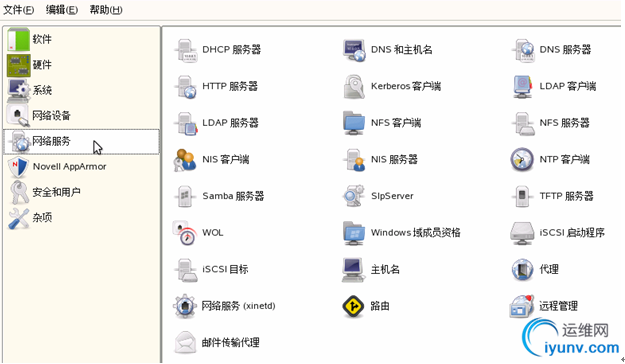Select the 网络服务 category icon
Viewport: 625px width, 364px height.
[20, 142]
